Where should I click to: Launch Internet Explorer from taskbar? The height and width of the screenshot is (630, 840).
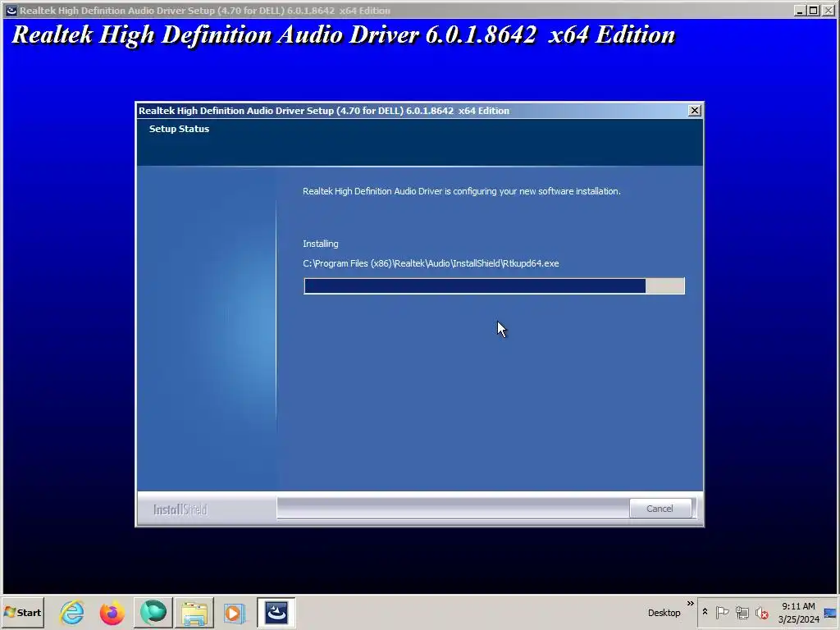pyautogui.click(x=72, y=612)
